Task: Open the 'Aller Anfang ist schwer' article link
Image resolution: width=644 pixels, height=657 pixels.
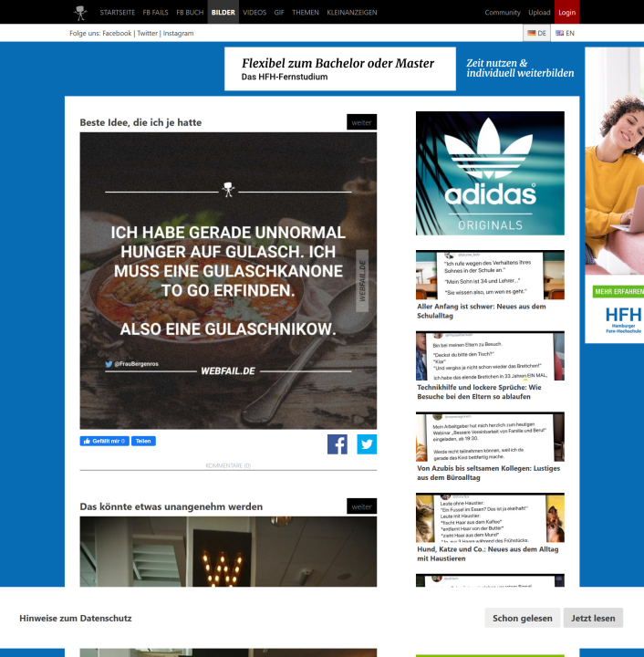Action: click(482, 311)
